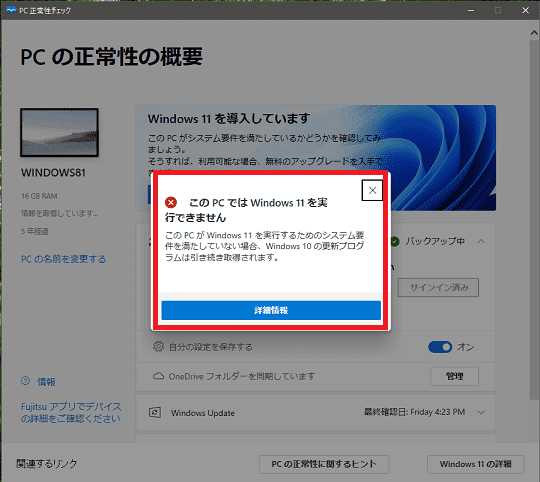Image resolution: width=540 pixels, height=482 pixels.
Task: Click the サインイン済み button
Action: 438,287
